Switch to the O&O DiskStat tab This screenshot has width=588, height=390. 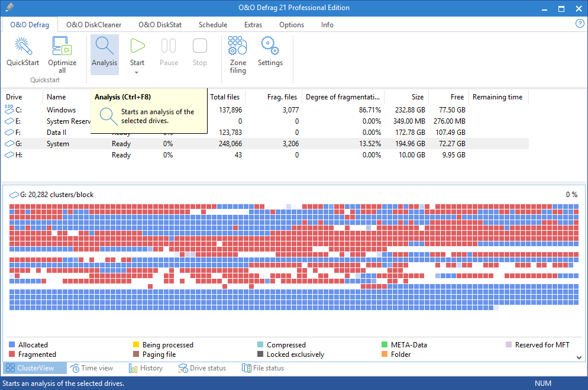160,25
